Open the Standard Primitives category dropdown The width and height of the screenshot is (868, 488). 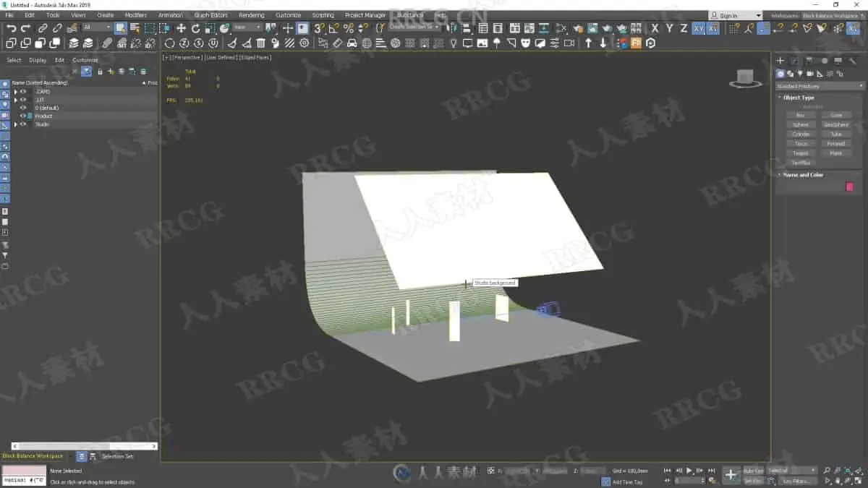[x=820, y=86]
